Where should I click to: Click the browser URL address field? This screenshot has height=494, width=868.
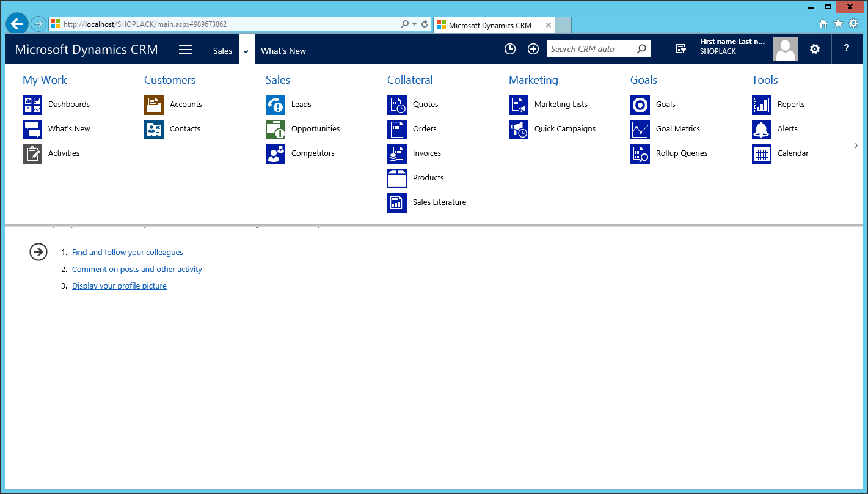[x=224, y=24]
